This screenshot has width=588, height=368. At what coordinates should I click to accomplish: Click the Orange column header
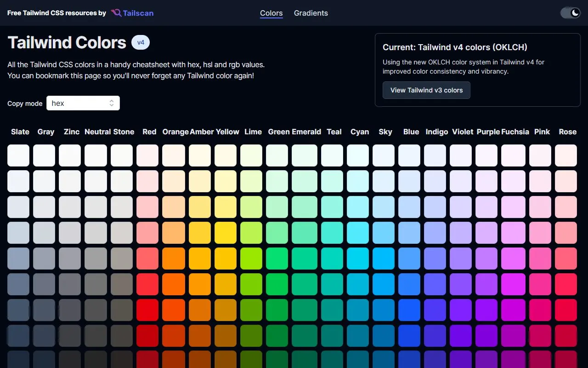[175, 132]
